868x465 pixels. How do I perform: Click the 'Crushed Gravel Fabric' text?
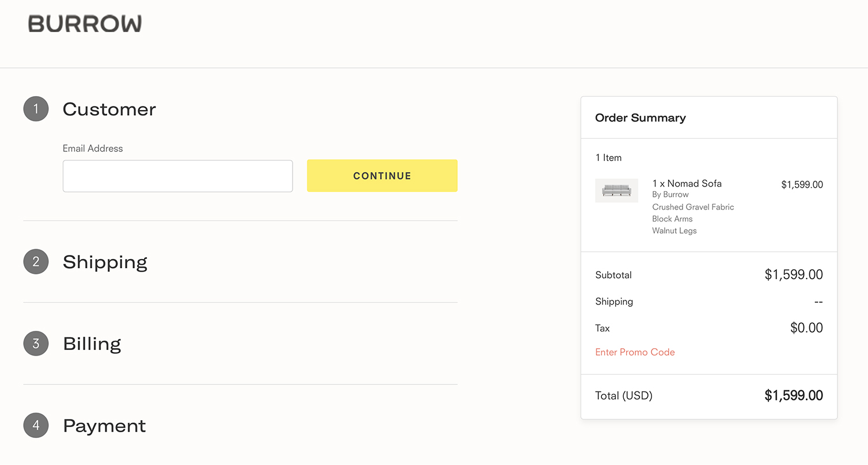(x=693, y=207)
